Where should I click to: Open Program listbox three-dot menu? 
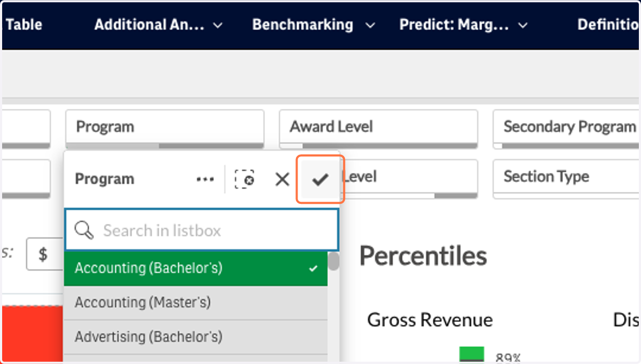(x=205, y=179)
